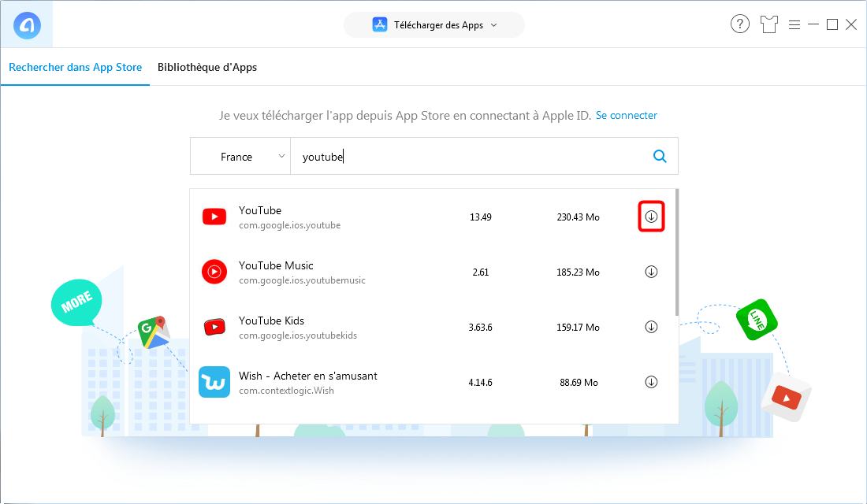Viewport: 867px width, 504px height.
Task: Click the search magnifier icon
Action: (660, 157)
